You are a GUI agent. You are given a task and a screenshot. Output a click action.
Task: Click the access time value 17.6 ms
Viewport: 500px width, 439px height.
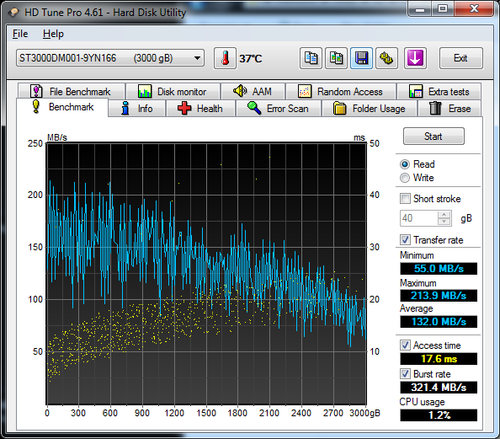point(439,359)
